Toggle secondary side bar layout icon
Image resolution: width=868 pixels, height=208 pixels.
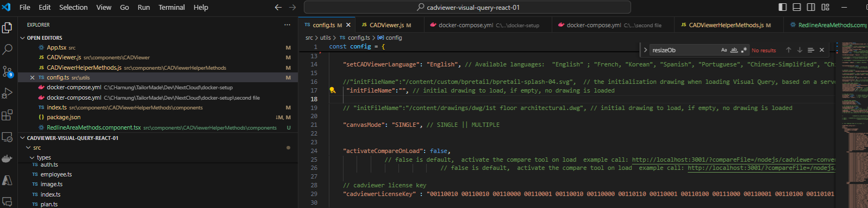811,7
